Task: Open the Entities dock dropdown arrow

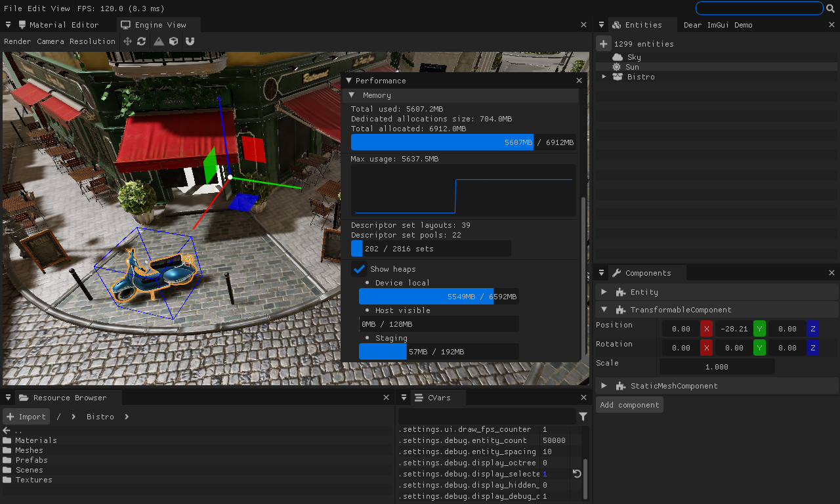Action: click(602, 25)
